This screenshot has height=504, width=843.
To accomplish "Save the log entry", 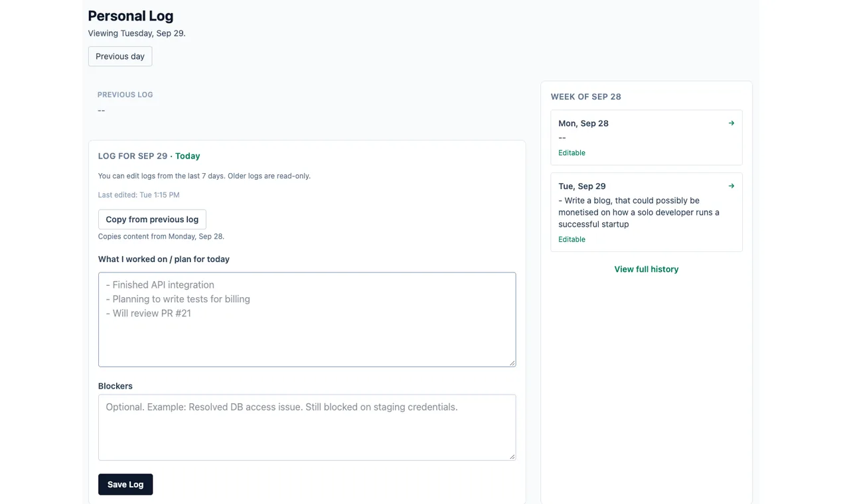I will pos(125,484).
